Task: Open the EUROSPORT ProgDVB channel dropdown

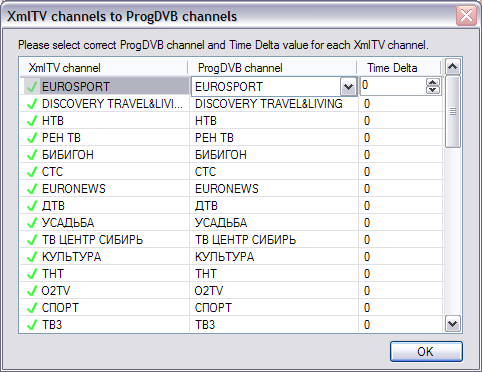Action: tap(348, 87)
